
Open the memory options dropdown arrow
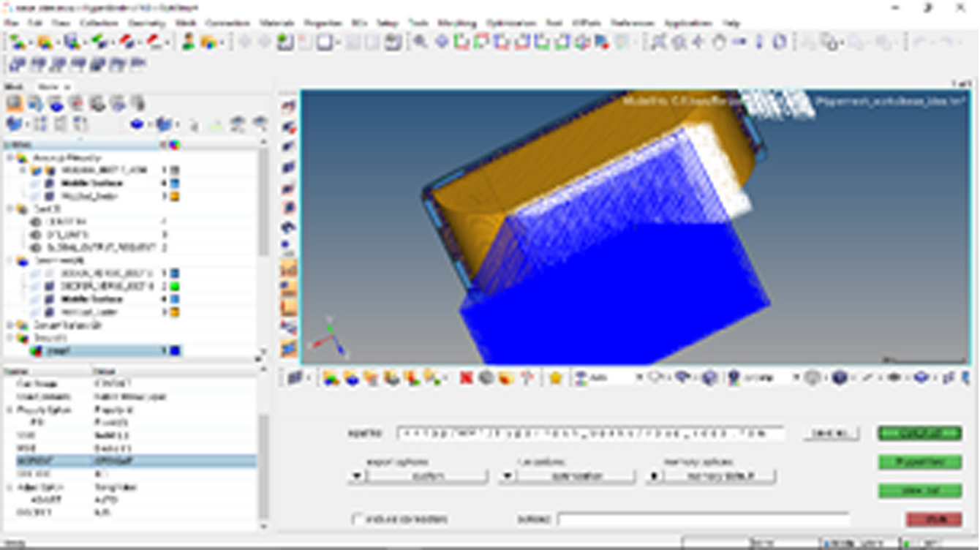coord(654,476)
